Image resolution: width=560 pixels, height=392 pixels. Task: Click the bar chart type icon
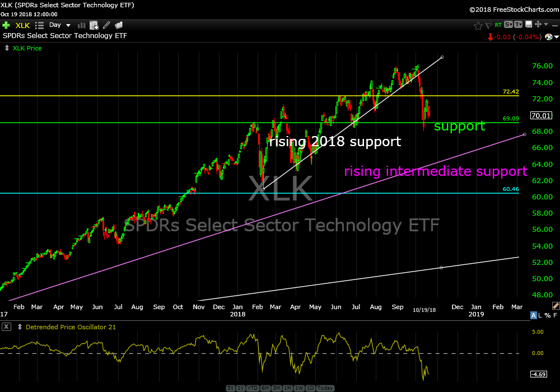pos(82,25)
